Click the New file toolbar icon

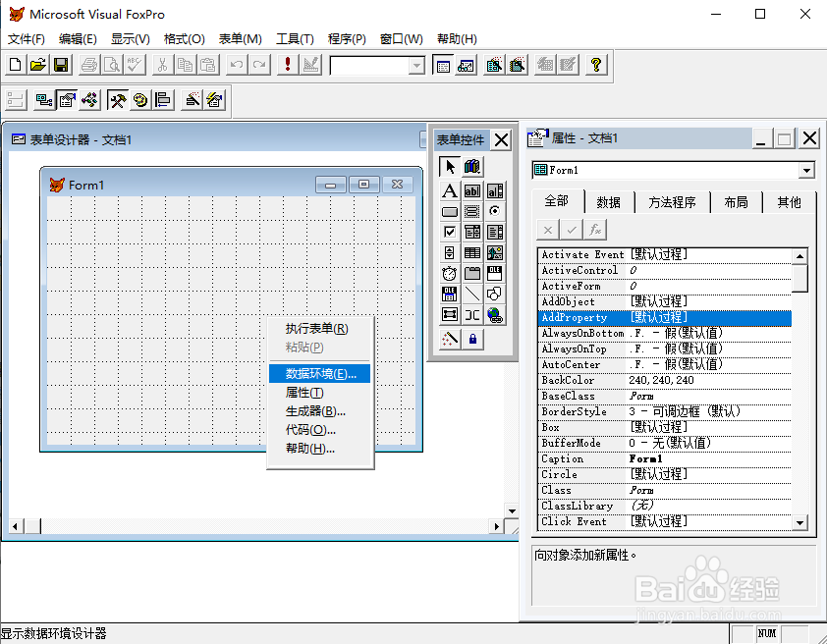coord(16,65)
